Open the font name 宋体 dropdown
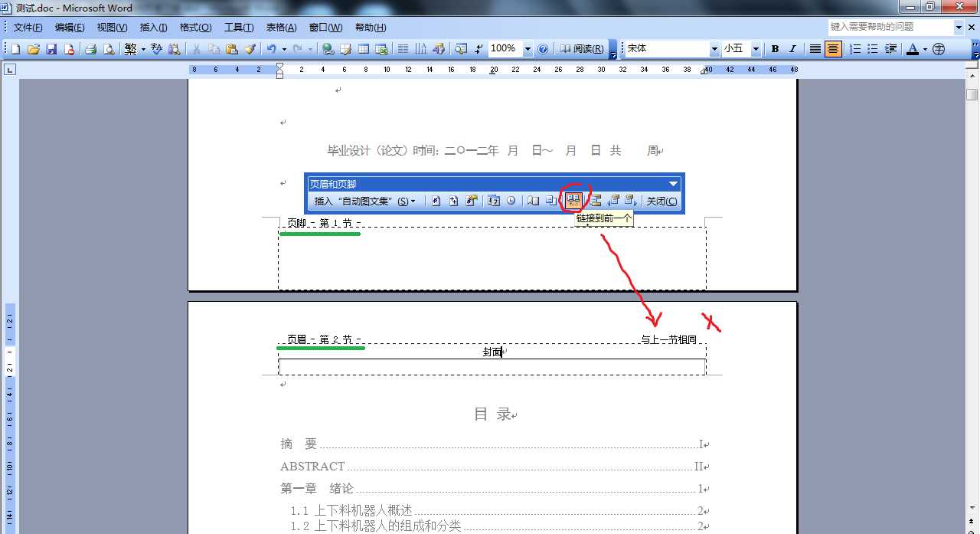This screenshot has width=980, height=534. (x=714, y=49)
